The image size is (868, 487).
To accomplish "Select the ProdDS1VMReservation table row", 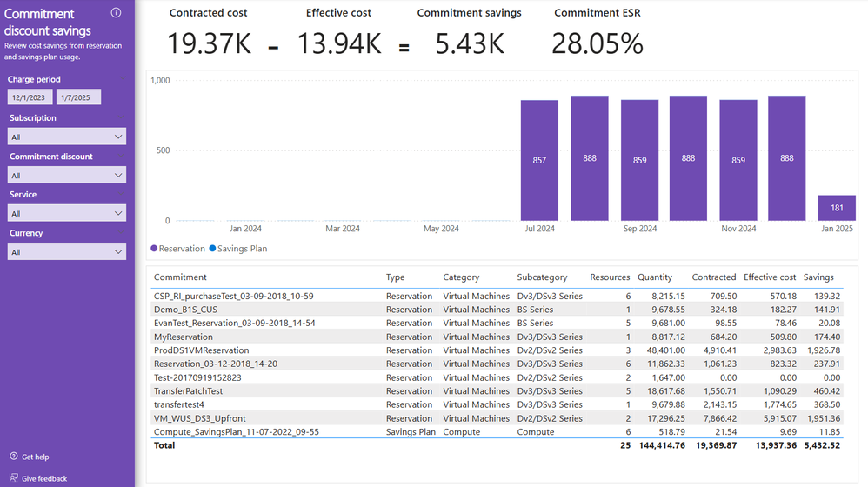I will click(497, 350).
